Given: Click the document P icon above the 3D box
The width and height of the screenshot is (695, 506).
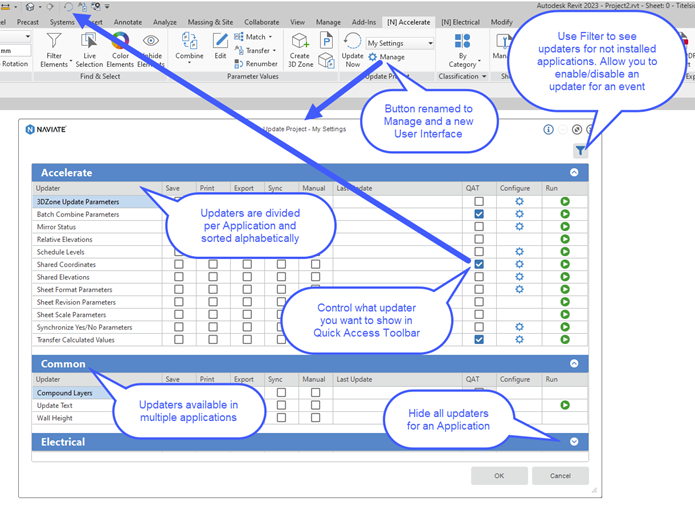Looking at the screenshot, I should pyautogui.click(x=327, y=41).
